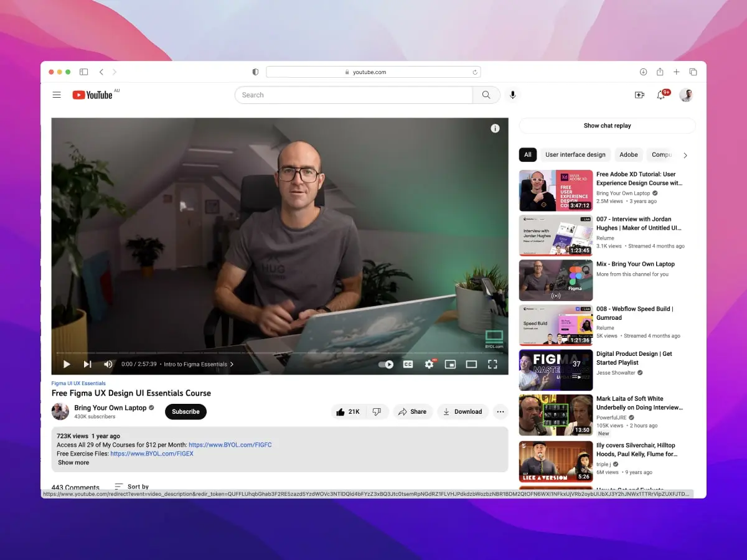The height and width of the screenshot is (560, 747).
Task: Download the video
Action: pos(463,412)
